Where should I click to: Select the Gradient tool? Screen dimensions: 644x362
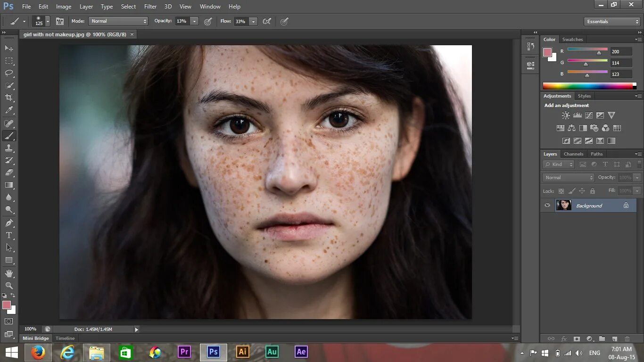(x=9, y=185)
